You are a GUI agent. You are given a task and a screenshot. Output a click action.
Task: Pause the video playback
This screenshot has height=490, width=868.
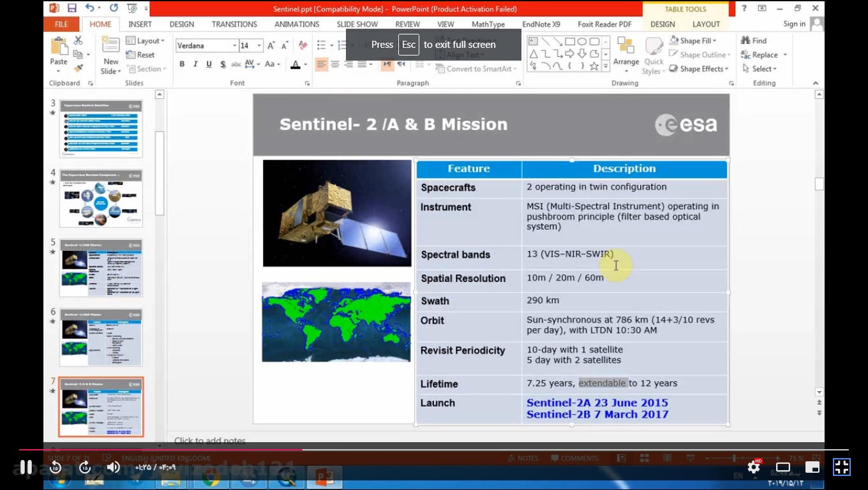click(x=26, y=468)
